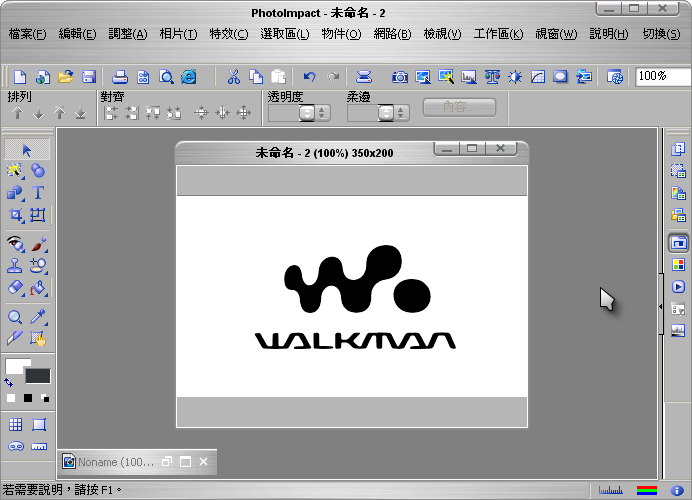692x500 pixels.
Task: Select the Text tool
Action: [x=38, y=193]
